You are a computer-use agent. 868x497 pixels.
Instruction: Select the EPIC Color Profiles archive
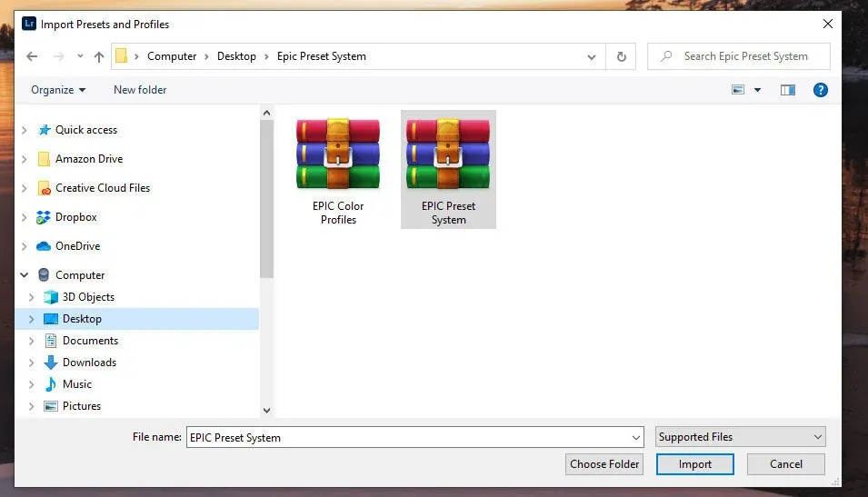(x=338, y=171)
